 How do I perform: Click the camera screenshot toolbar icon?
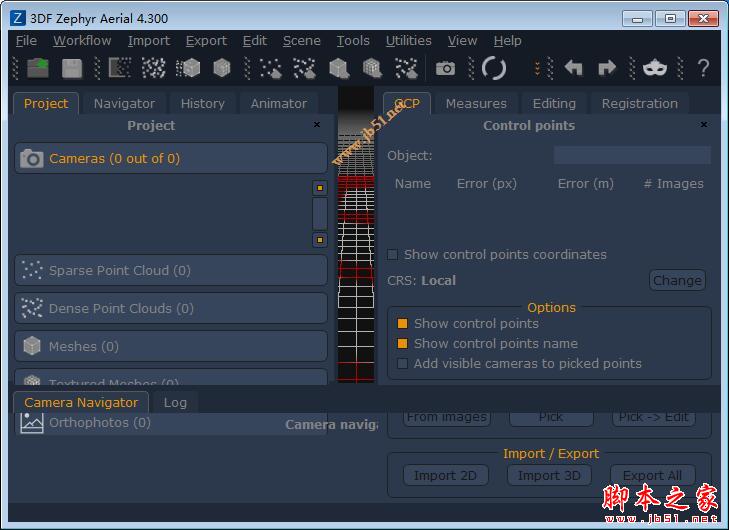pos(445,69)
